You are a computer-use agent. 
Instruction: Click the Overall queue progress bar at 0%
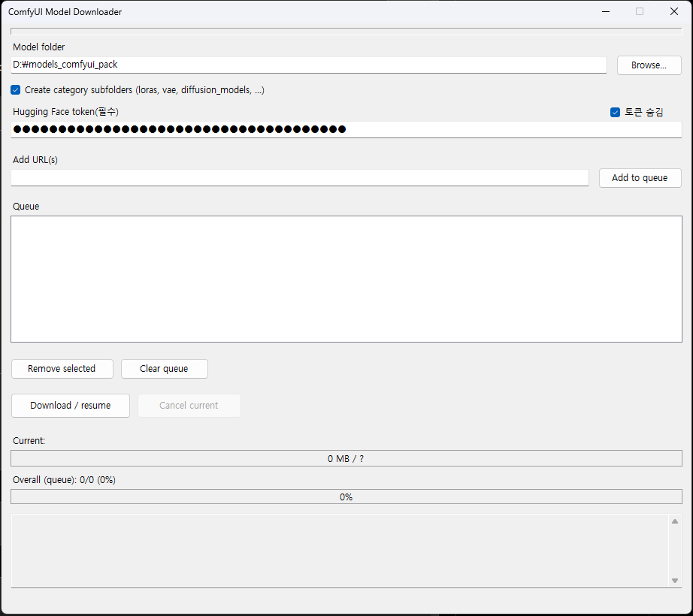click(346, 497)
